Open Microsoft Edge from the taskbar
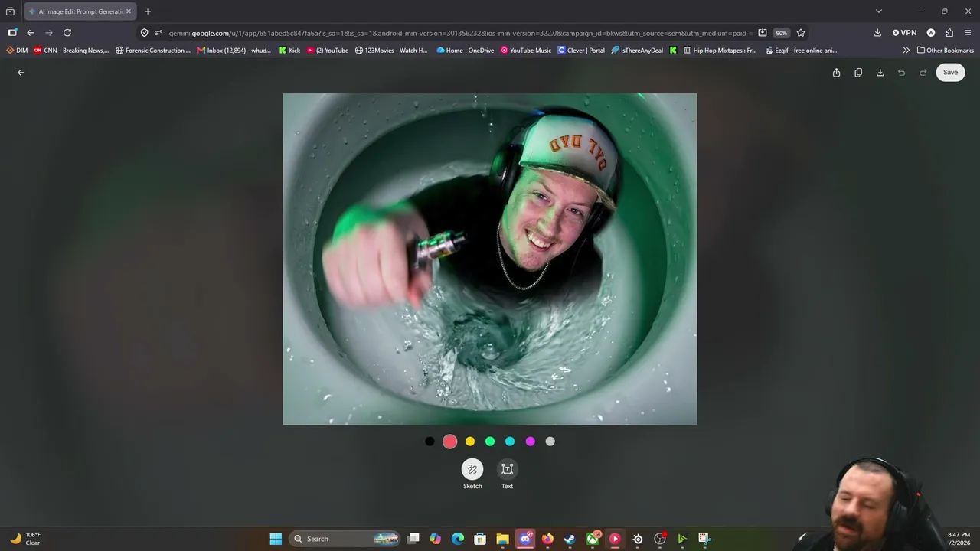Screen dimensions: 980x551 click(x=458, y=539)
